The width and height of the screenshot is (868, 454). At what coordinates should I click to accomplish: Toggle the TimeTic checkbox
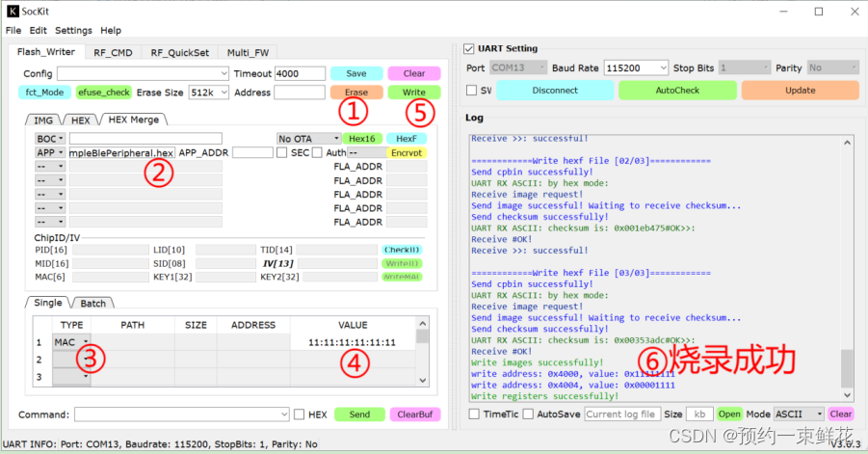pyautogui.click(x=474, y=414)
